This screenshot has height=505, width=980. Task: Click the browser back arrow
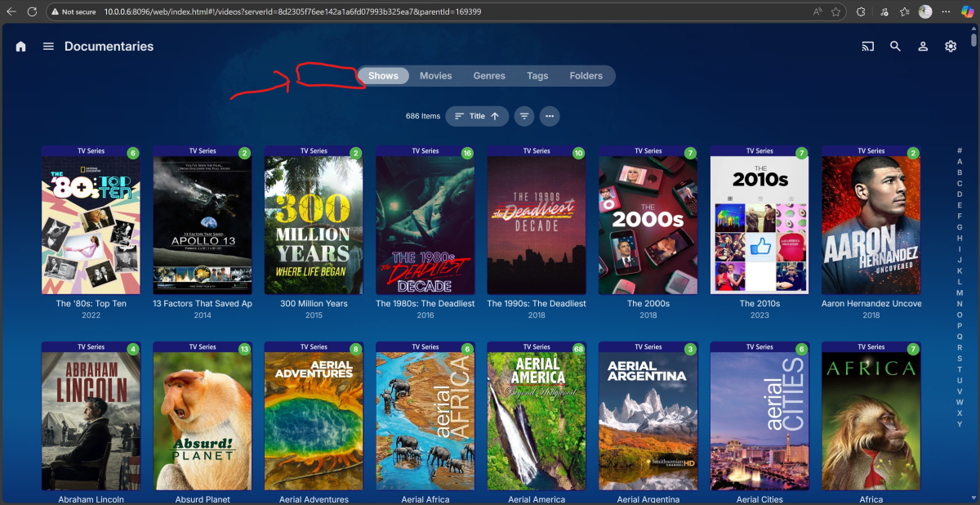(x=11, y=12)
